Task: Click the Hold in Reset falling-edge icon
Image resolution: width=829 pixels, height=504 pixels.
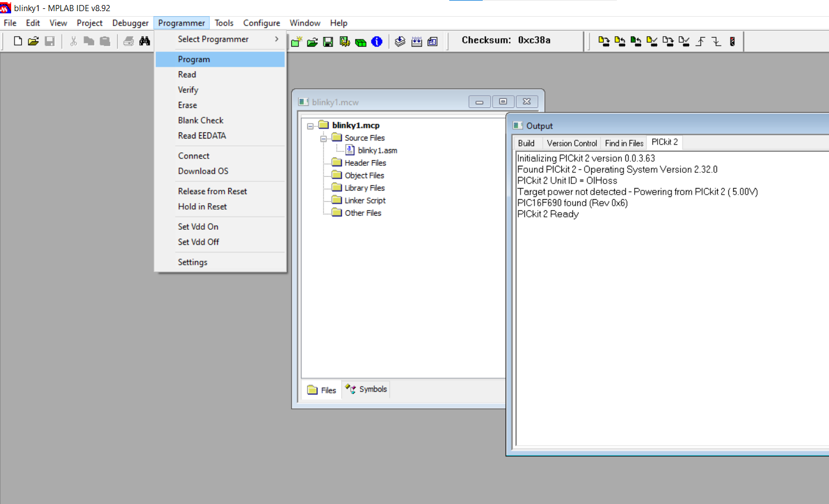Action: tap(717, 41)
